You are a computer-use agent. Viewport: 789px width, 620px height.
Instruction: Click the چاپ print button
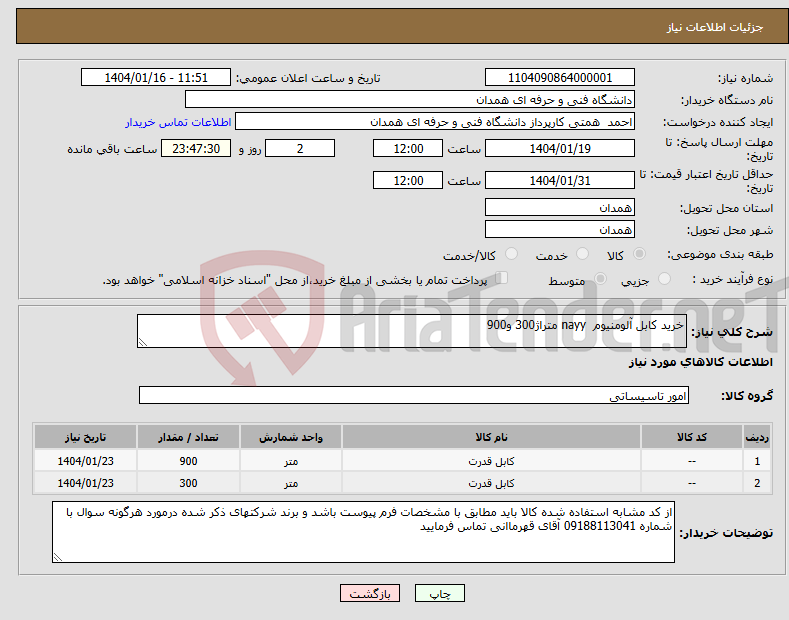pyautogui.click(x=439, y=593)
